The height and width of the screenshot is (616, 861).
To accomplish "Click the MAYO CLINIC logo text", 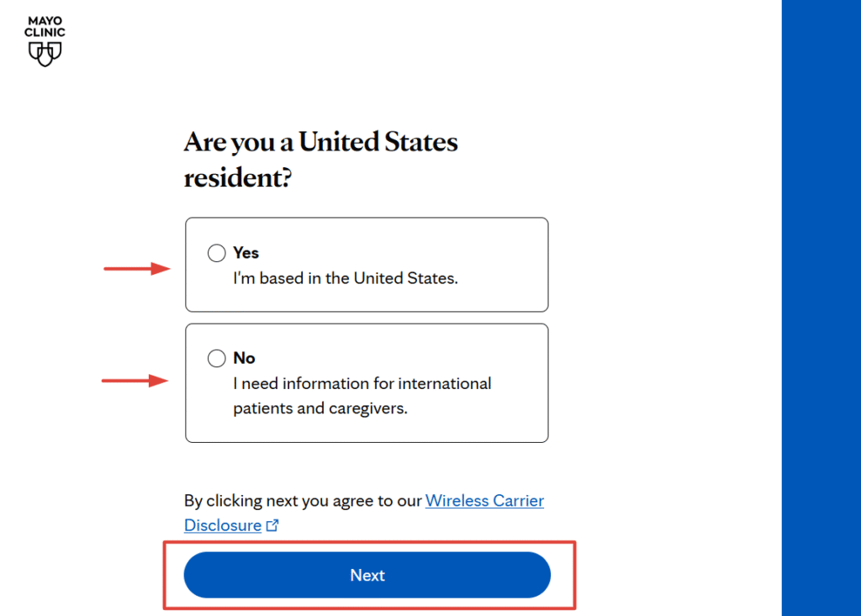I will pos(45,27).
